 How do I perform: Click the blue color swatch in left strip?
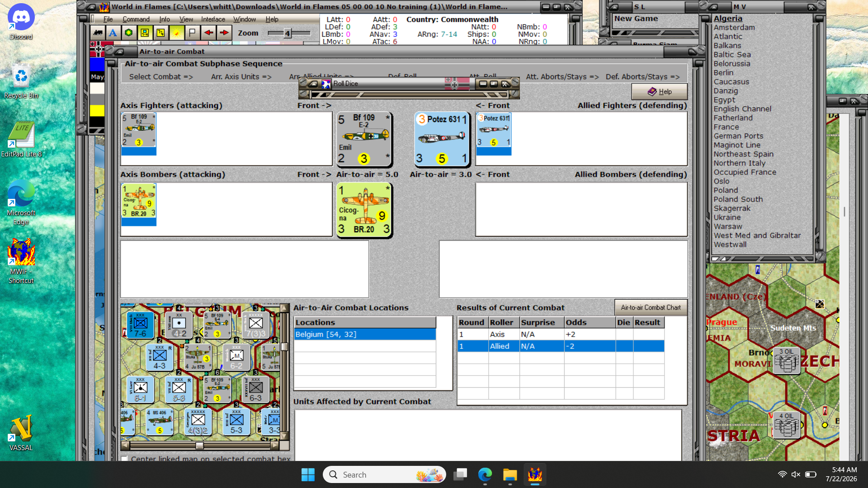coord(97,64)
